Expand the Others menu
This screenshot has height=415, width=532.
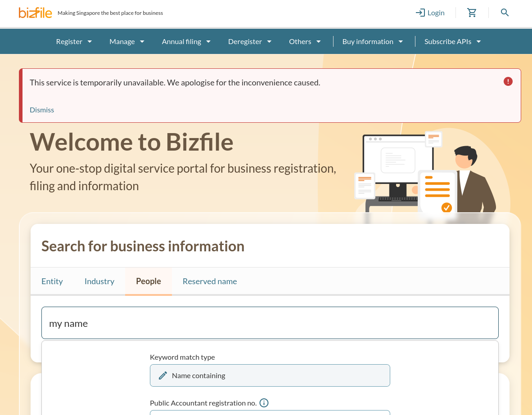(x=305, y=41)
